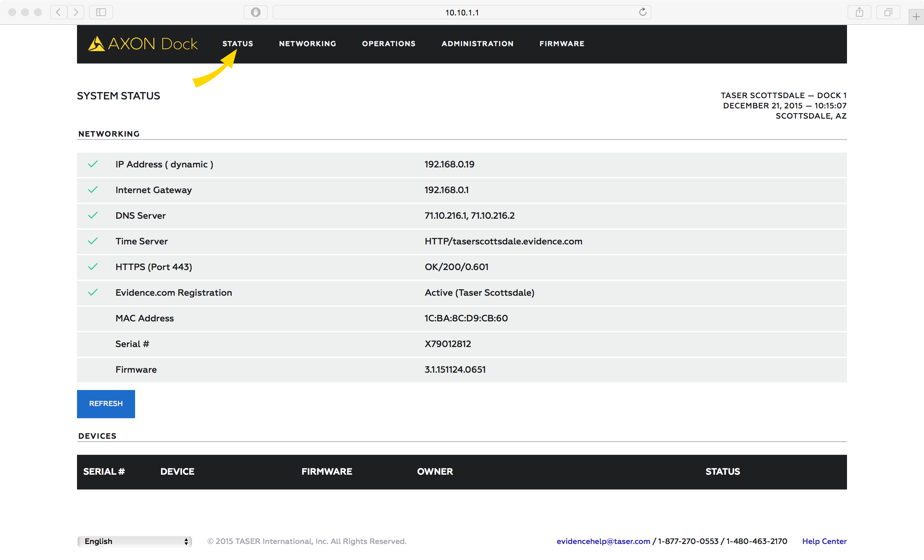Click the browser forward arrow
This screenshot has width=924, height=560.
[x=76, y=13]
